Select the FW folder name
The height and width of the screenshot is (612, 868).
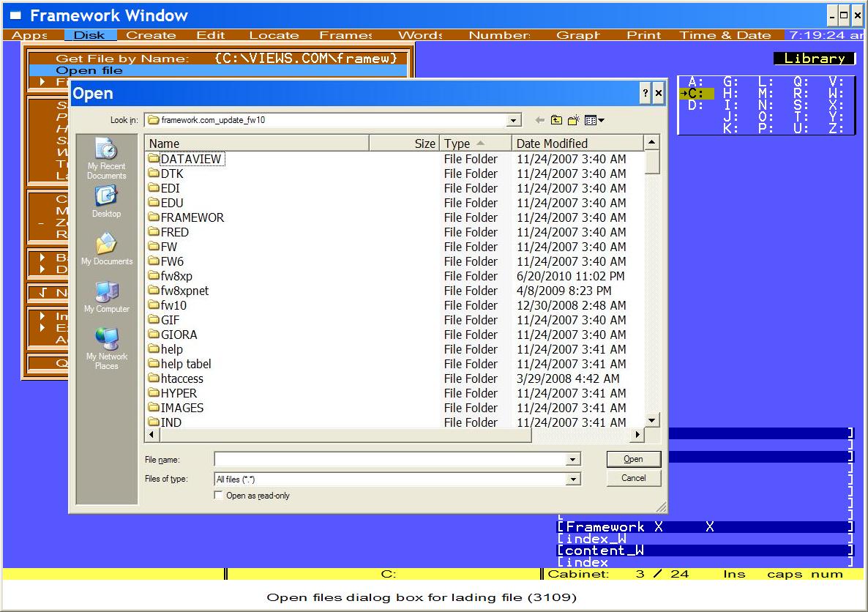click(169, 247)
